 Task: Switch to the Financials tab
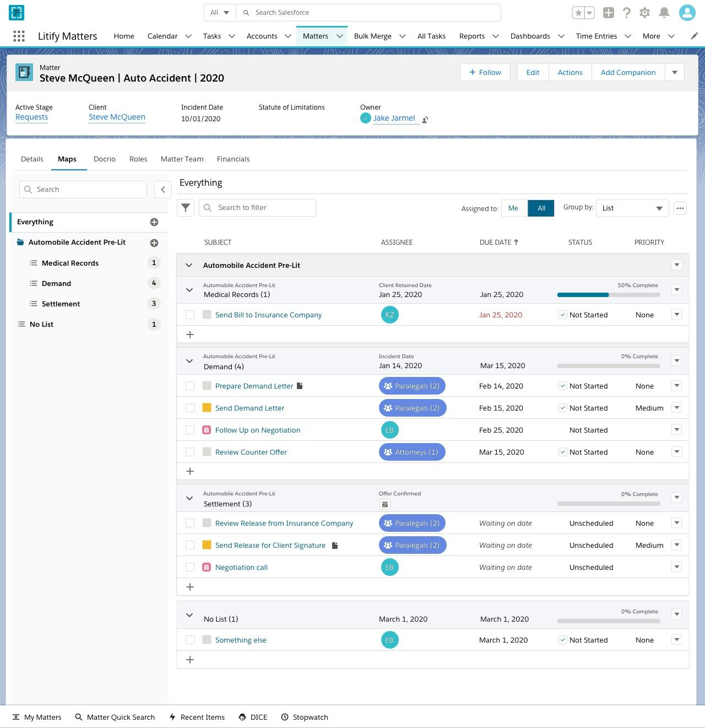coord(234,159)
